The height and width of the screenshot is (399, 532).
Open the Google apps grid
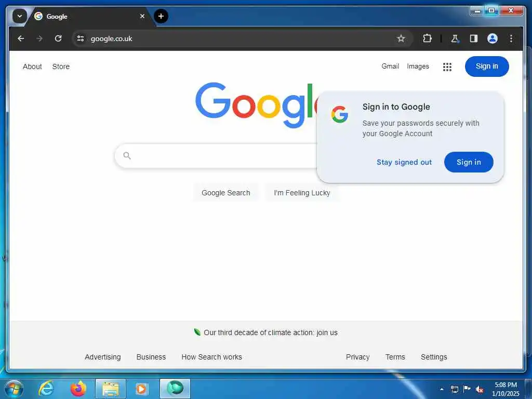pos(447,67)
